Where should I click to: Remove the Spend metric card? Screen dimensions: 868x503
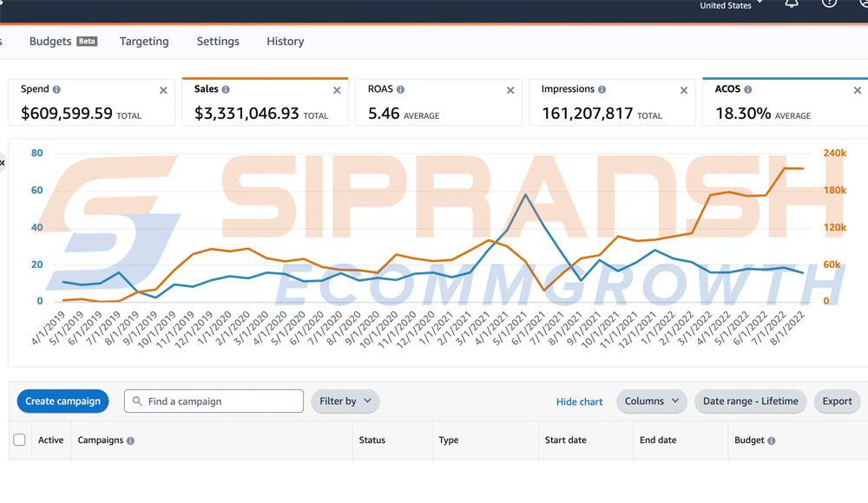(x=163, y=90)
